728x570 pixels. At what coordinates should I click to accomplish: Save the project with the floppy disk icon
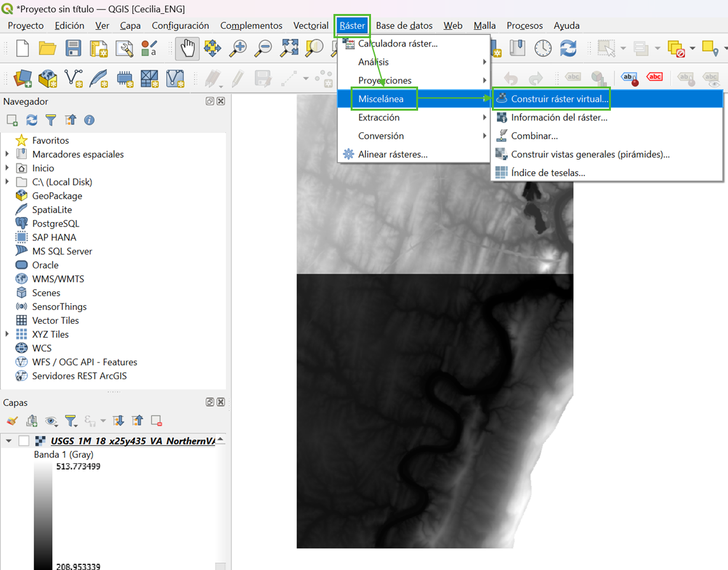(x=73, y=48)
